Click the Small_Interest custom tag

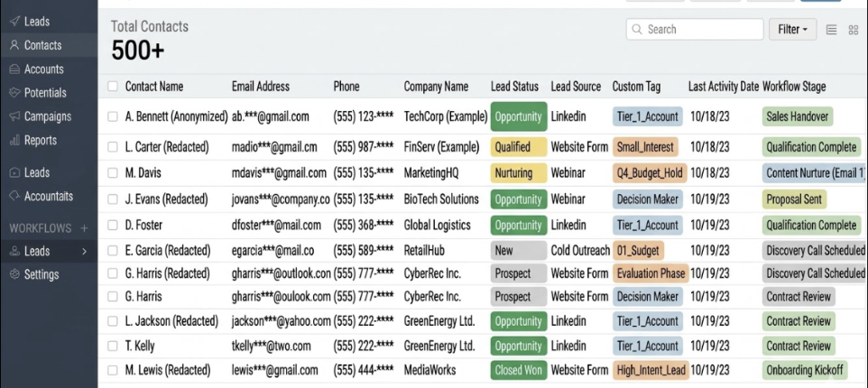645,147
